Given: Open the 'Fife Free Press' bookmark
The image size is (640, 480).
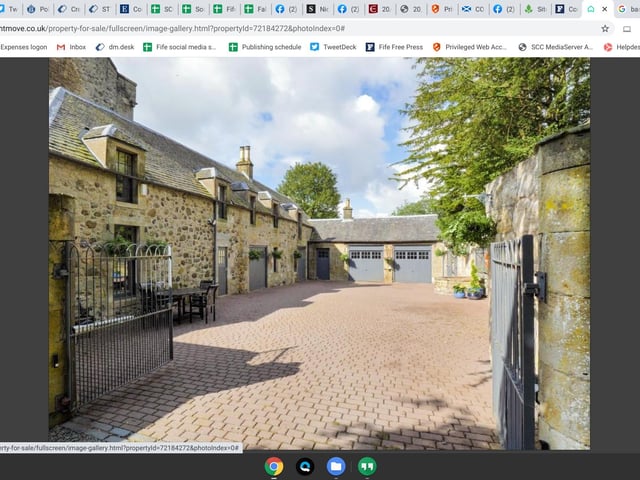Looking at the screenshot, I should pos(394,47).
